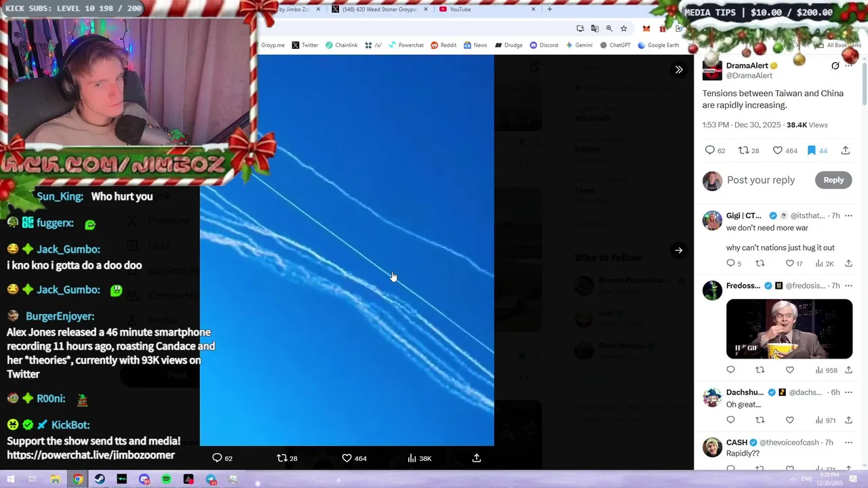Open Telegram from the taskbar
Screen dimensions: 868x488
[x=211, y=479]
